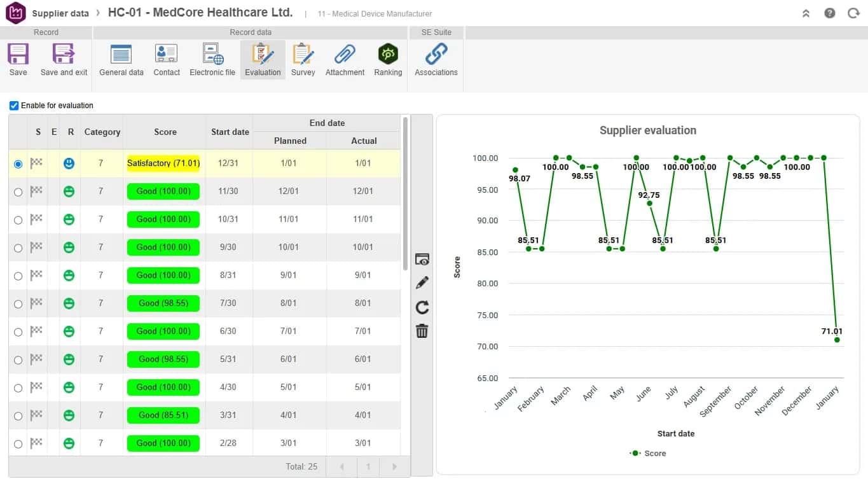
Task: Click the Supplier data breadcrumb
Action: coord(60,13)
